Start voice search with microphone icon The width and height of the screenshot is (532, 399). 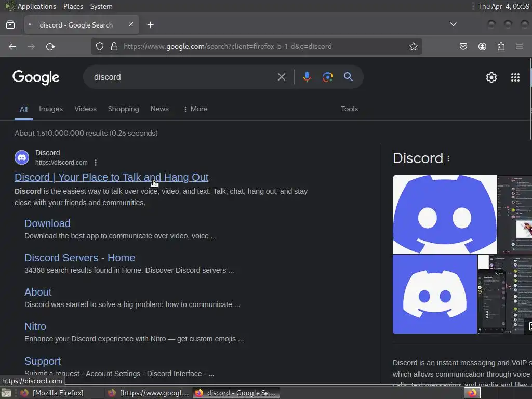[307, 77]
